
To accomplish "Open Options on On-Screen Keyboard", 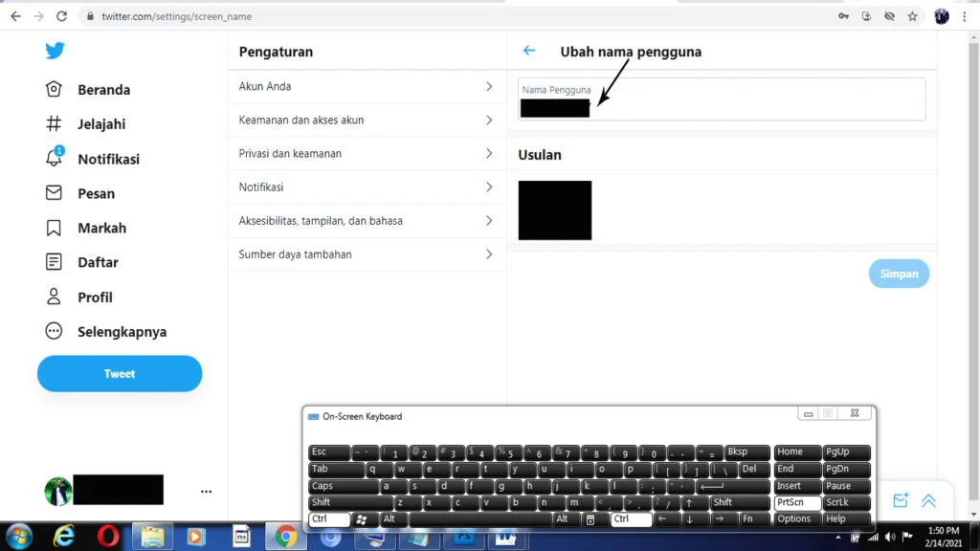I will [797, 519].
